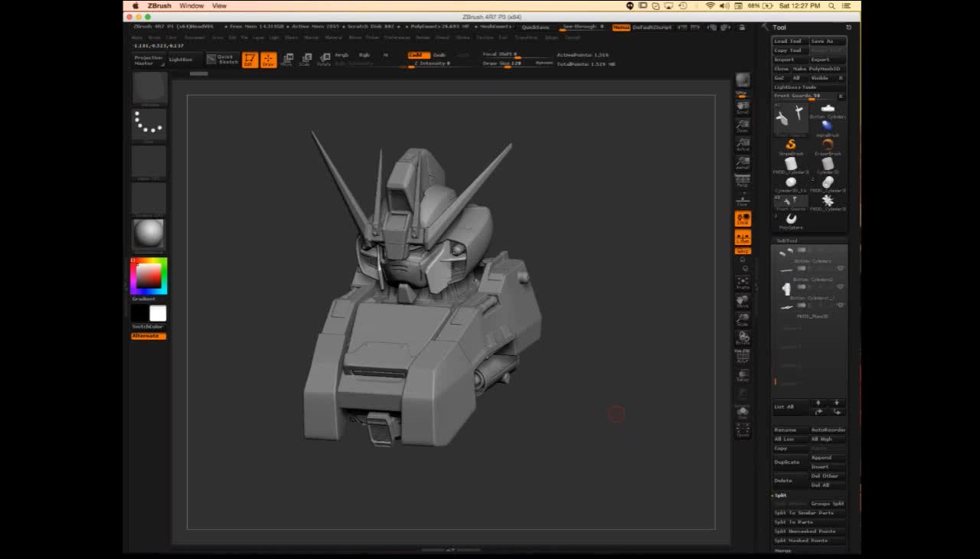Activate the Rotate transform icon

coord(325,60)
